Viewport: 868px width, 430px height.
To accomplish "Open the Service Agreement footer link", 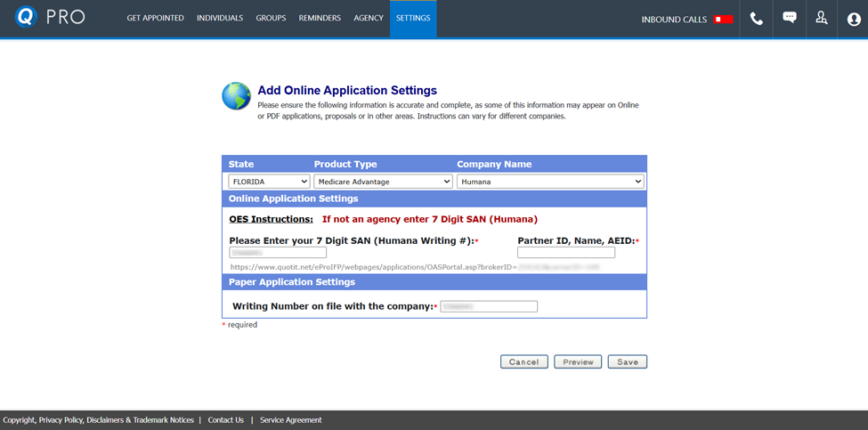I will click(290, 420).
